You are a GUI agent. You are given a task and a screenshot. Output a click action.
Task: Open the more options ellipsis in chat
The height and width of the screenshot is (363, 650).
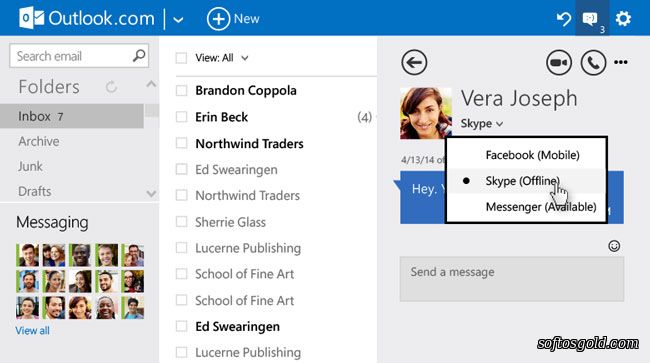coord(621,62)
